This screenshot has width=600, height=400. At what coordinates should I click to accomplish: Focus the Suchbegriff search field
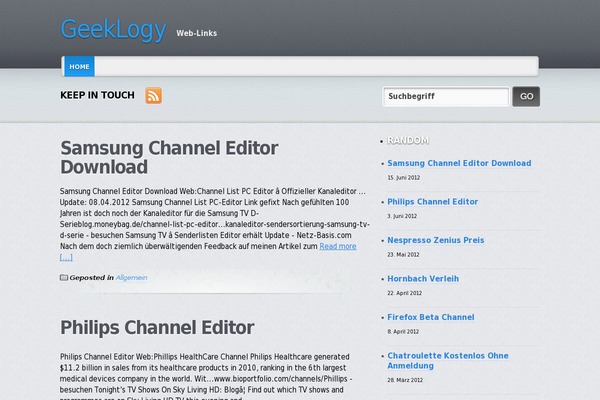446,96
